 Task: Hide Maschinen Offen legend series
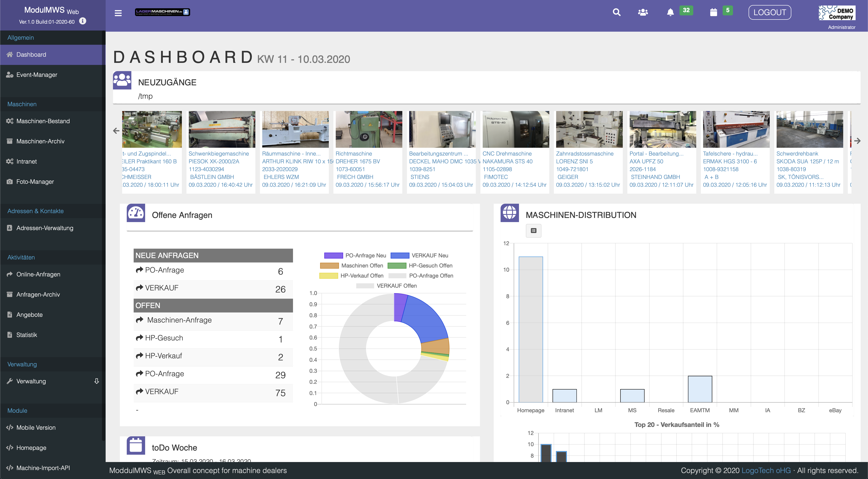tap(362, 266)
